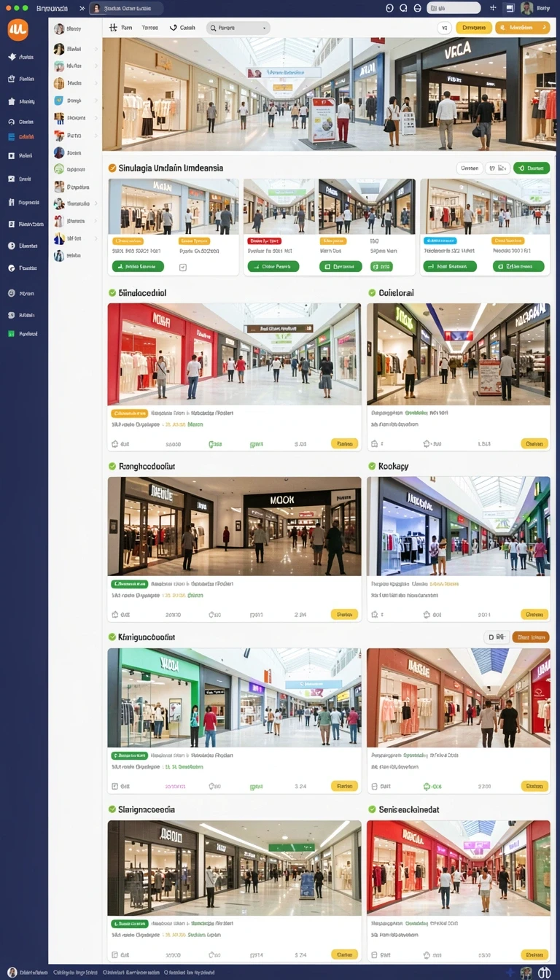Click the green square icon at sidebar bottom
Viewport: 560px width, 980px height.
[11, 333]
